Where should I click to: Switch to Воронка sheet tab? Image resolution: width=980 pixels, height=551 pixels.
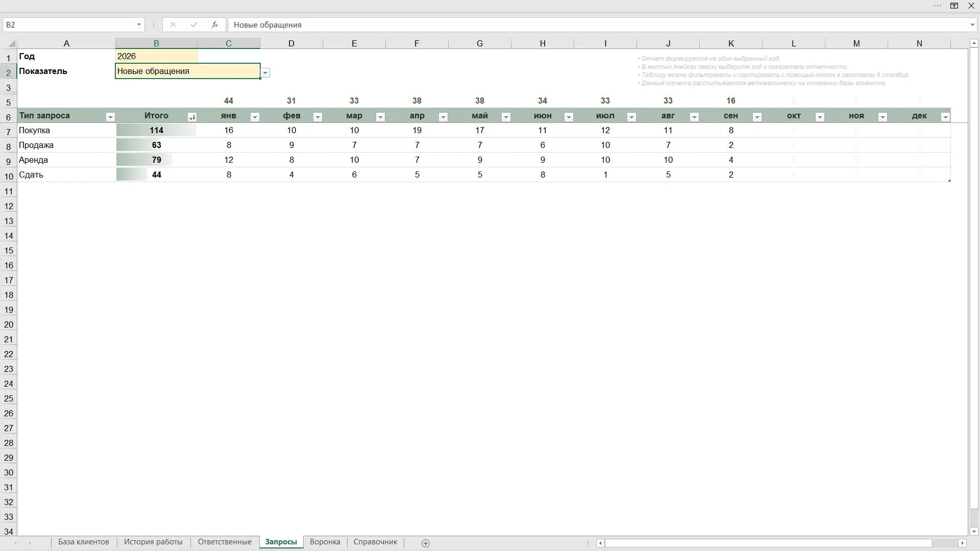(325, 542)
